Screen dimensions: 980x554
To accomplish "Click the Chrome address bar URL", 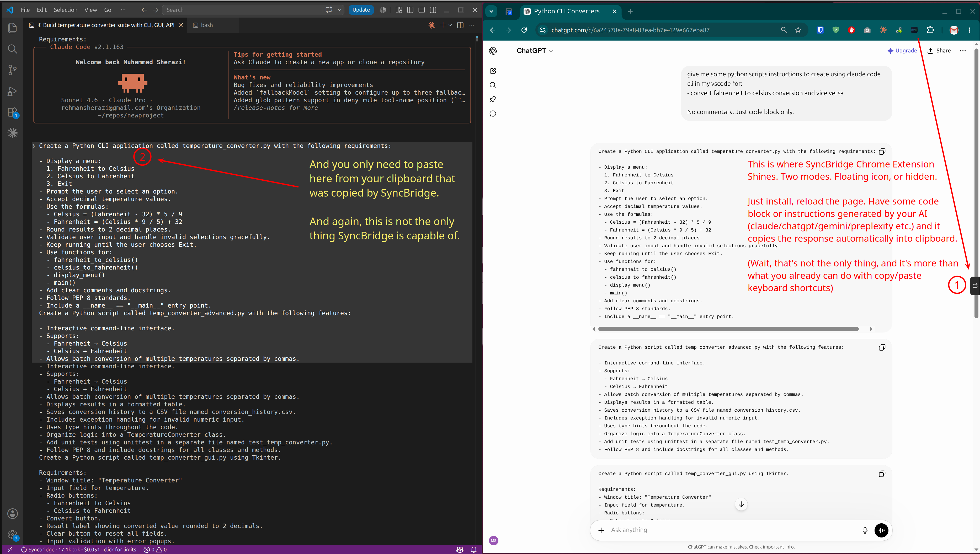I will point(630,30).
